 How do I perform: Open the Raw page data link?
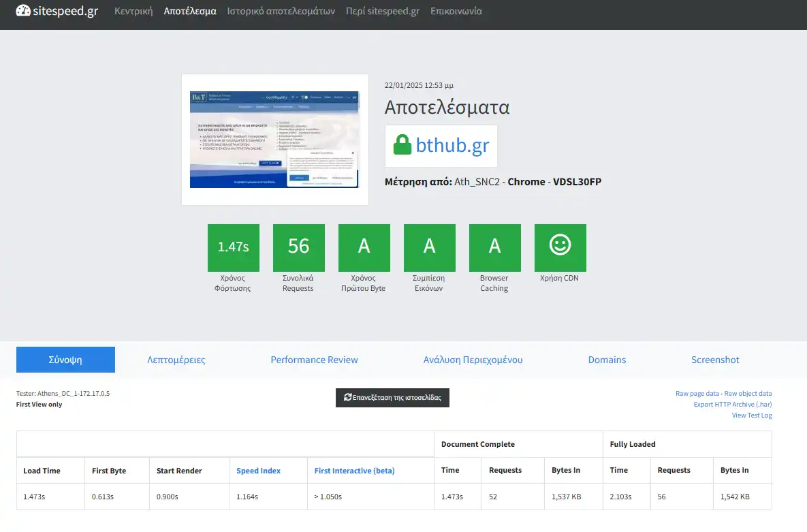tap(697, 394)
